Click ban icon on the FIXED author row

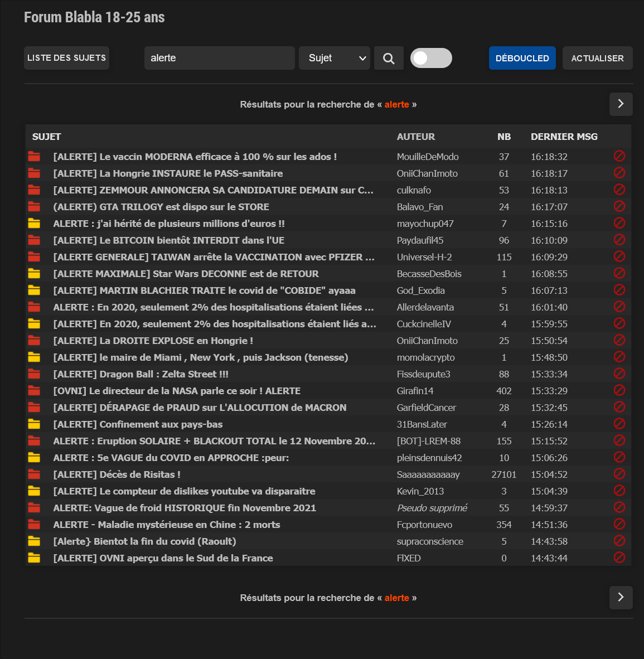pos(619,558)
